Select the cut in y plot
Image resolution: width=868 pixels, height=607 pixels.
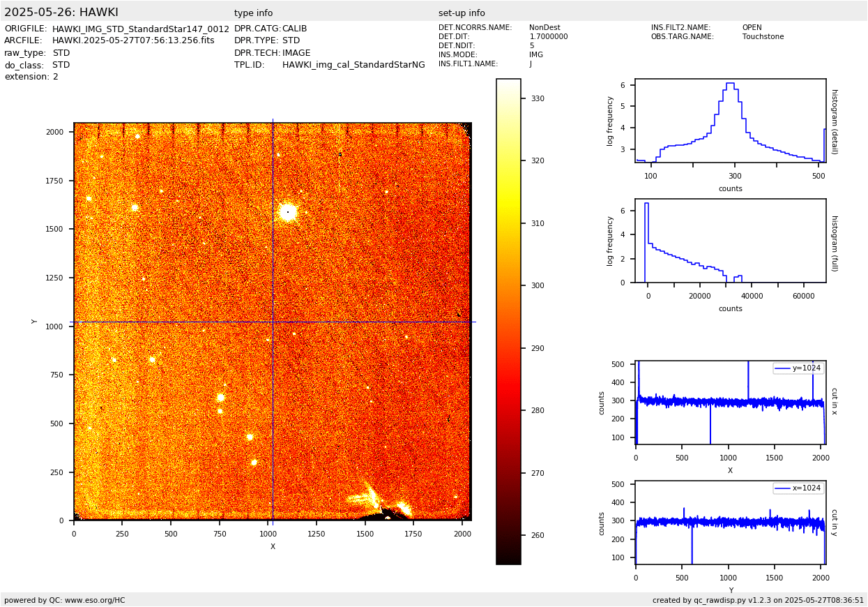tap(730, 523)
